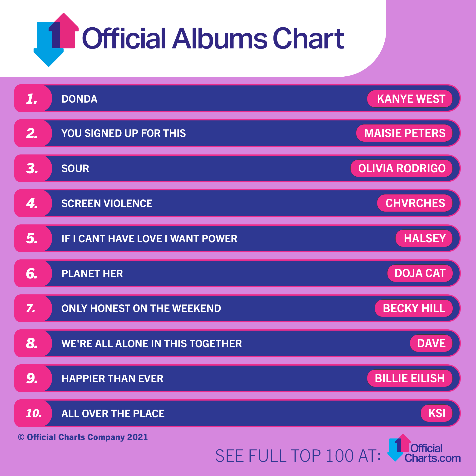
Task: Click the MAISIE PETERS artist label
Action: click(404, 133)
